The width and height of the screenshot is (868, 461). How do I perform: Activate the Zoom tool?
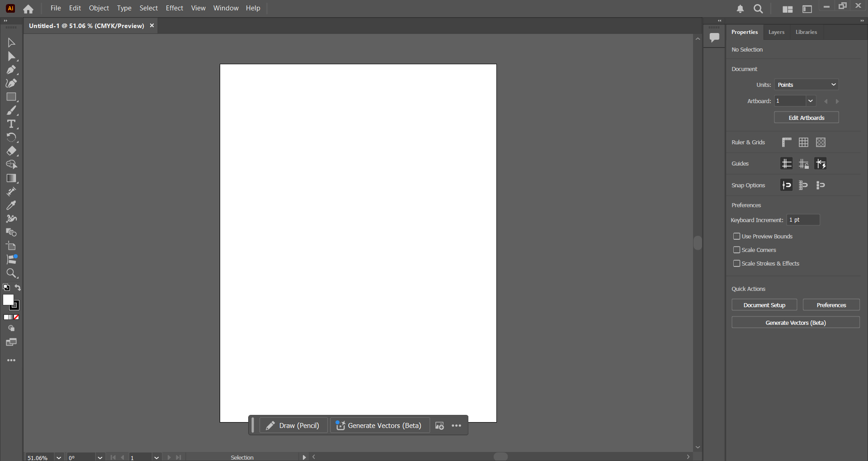coord(12,273)
